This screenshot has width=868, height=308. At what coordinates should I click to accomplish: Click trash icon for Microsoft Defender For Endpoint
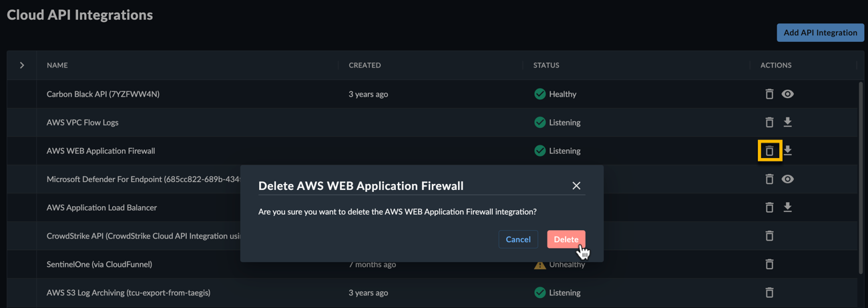click(x=769, y=179)
